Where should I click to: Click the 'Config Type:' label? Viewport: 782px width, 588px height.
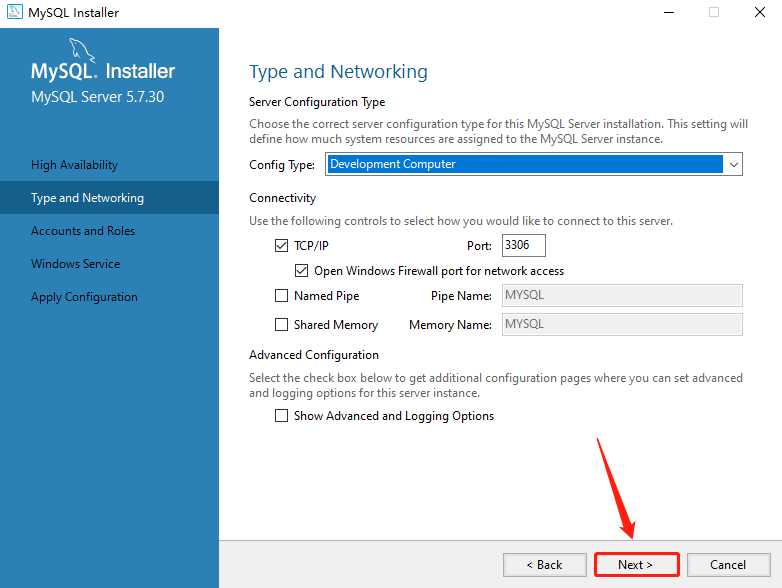(282, 165)
